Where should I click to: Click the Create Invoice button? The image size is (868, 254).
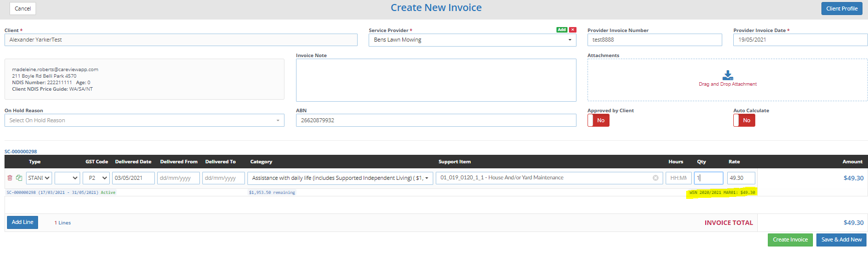click(790, 239)
